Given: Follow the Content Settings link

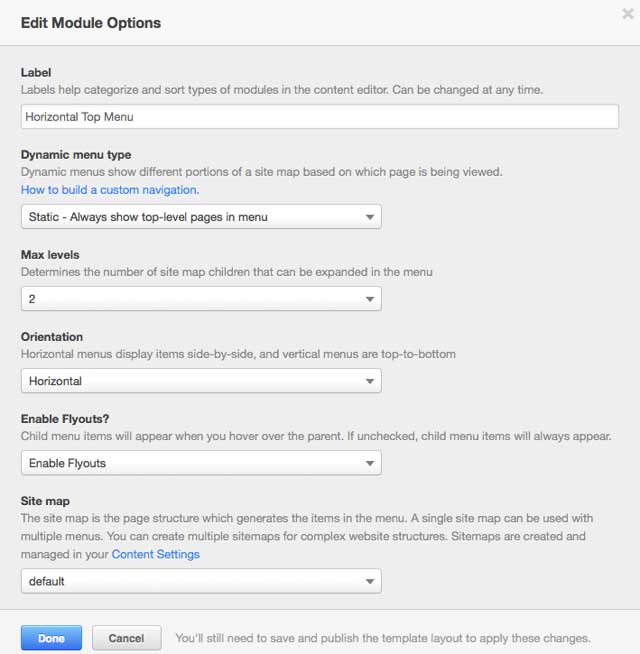Looking at the screenshot, I should (x=155, y=554).
